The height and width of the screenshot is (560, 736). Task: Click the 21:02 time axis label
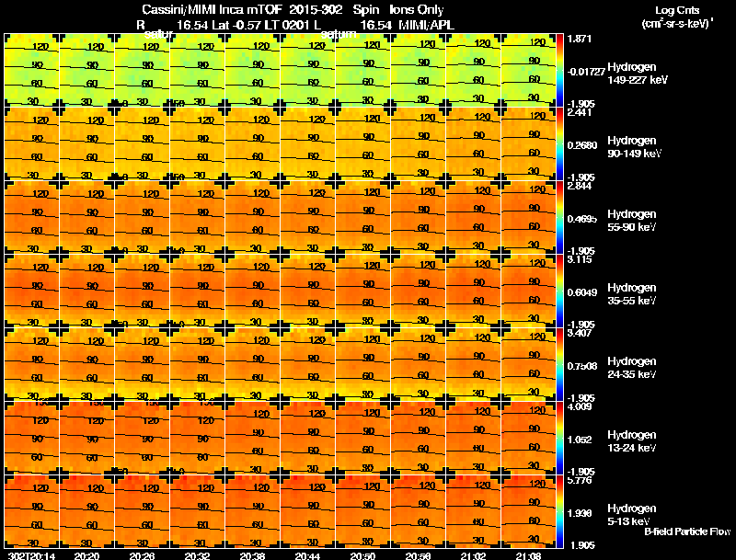pos(473,555)
